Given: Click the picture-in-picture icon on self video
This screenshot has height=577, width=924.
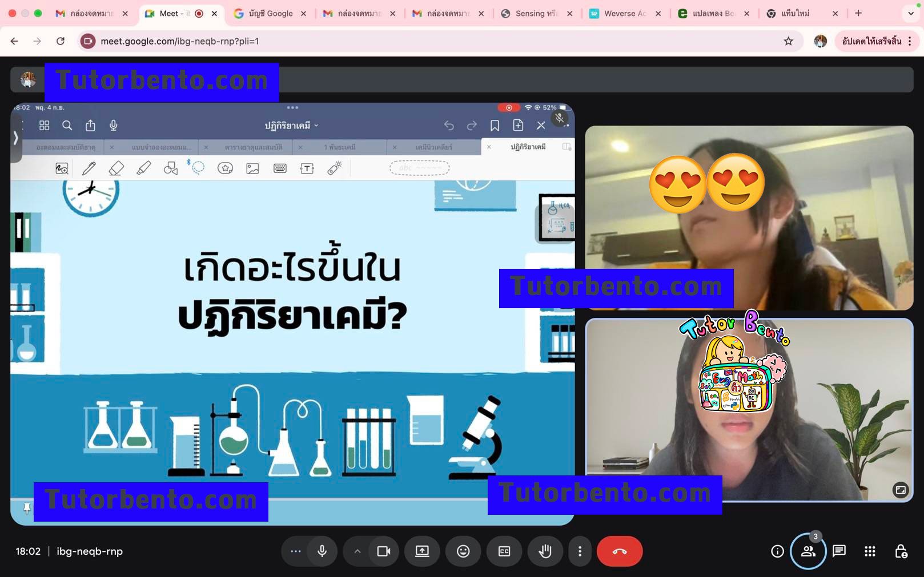Looking at the screenshot, I should coord(901,490).
